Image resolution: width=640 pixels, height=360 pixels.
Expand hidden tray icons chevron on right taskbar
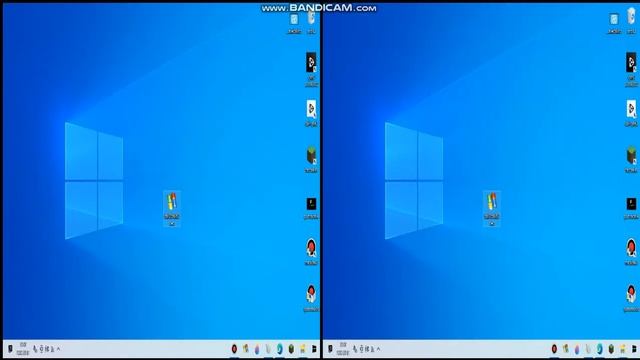click(378, 349)
